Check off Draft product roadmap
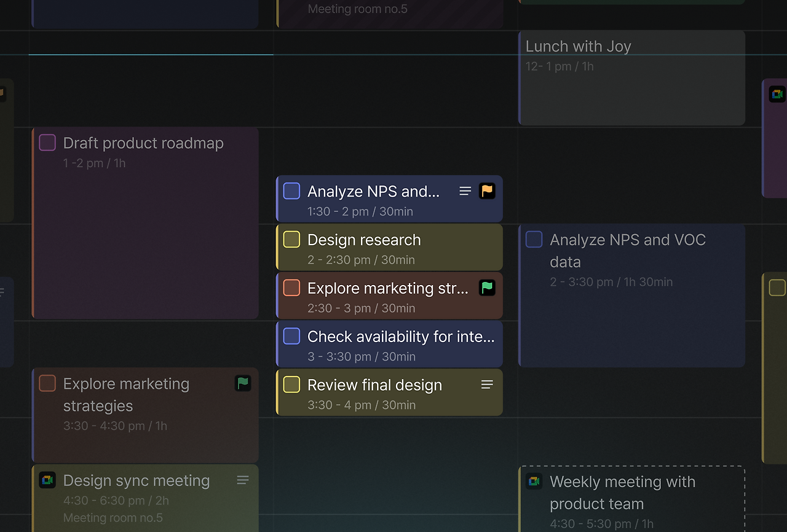 [47, 143]
